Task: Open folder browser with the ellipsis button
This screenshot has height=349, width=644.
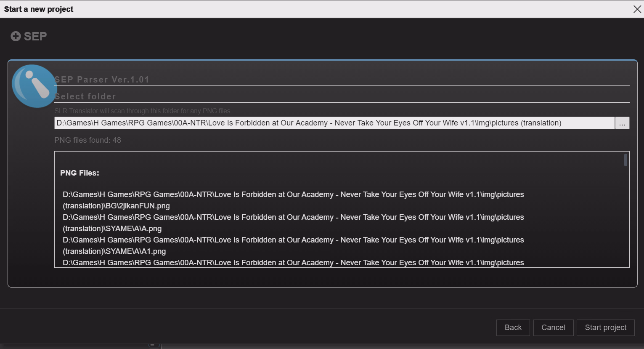Action: click(622, 123)
